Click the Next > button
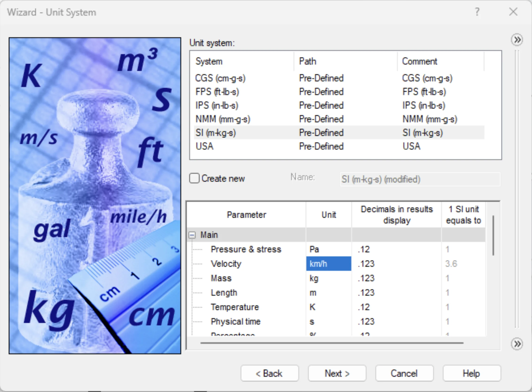532x392 pixels. (x=337, y=373)
